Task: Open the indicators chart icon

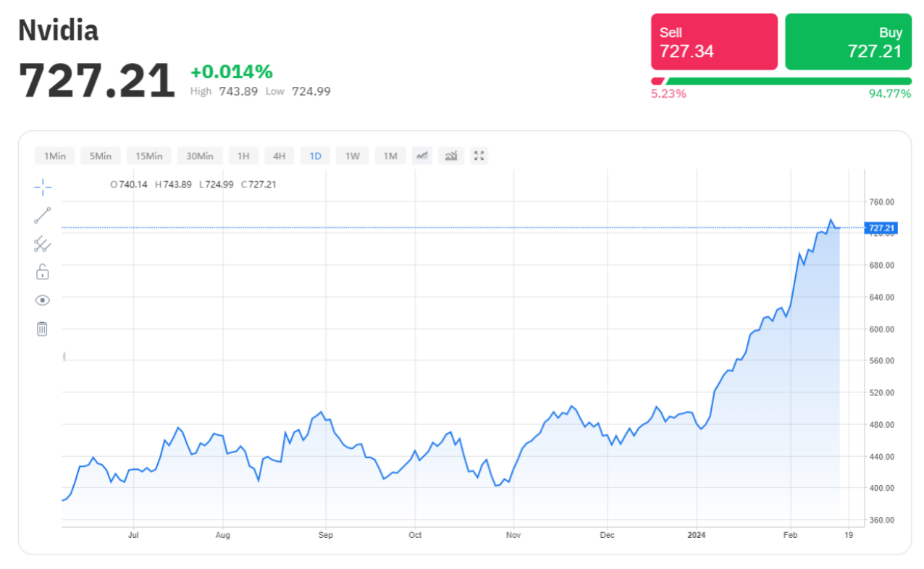Action: pyautogui.click(x=450, y=156)
